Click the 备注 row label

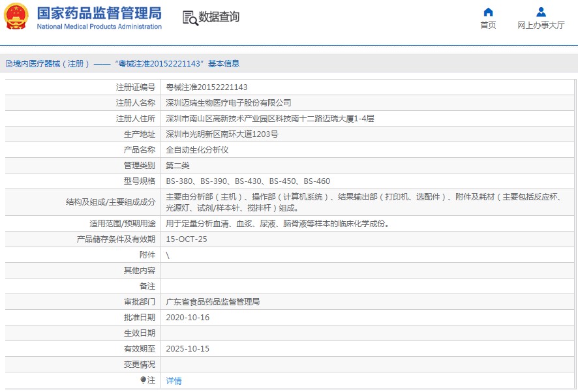pos(147,286)
